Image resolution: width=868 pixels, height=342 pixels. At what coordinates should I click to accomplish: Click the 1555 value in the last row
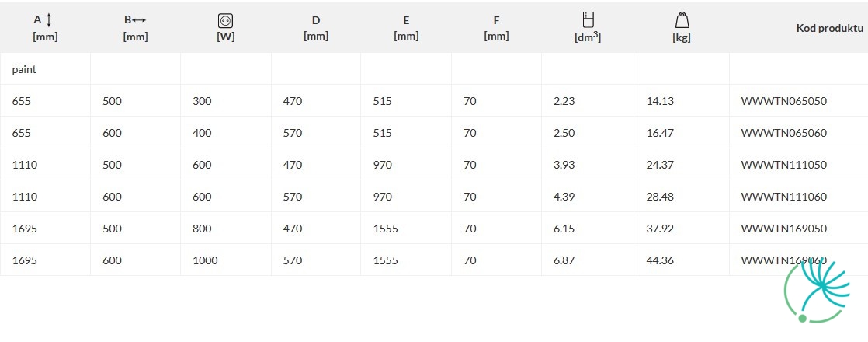click(x=385, y=260)
